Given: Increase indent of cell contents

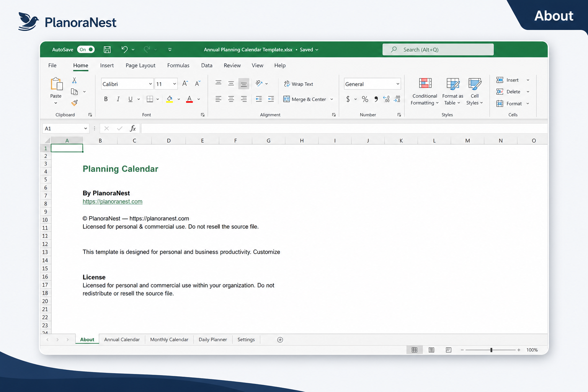Looking at the screenshot, I should pyautogui.click(x=271, y=99).
